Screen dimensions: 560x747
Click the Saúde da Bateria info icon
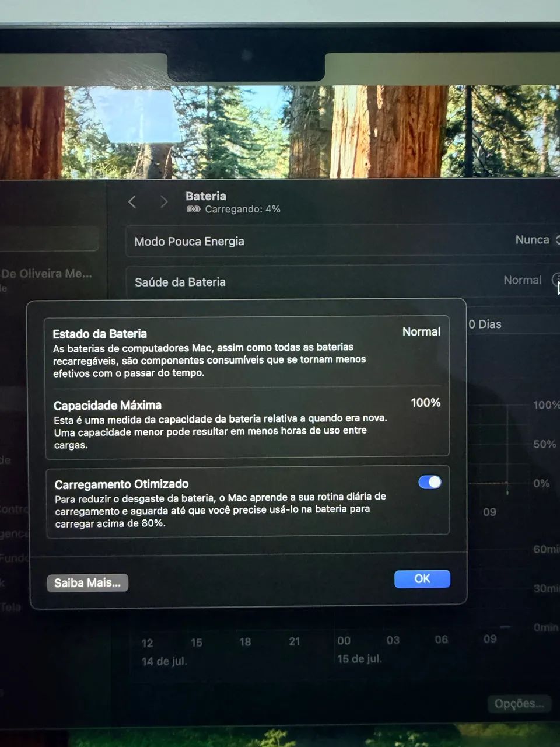556,280
